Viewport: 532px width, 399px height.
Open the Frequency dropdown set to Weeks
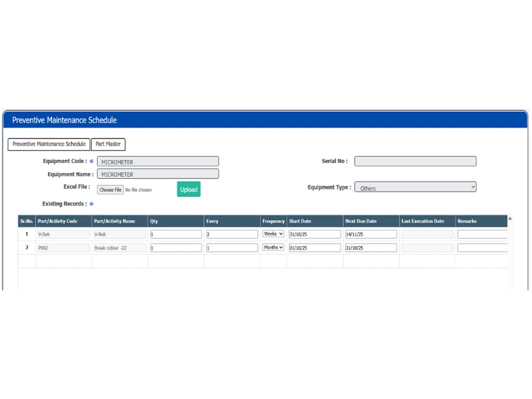coord(273,233)
